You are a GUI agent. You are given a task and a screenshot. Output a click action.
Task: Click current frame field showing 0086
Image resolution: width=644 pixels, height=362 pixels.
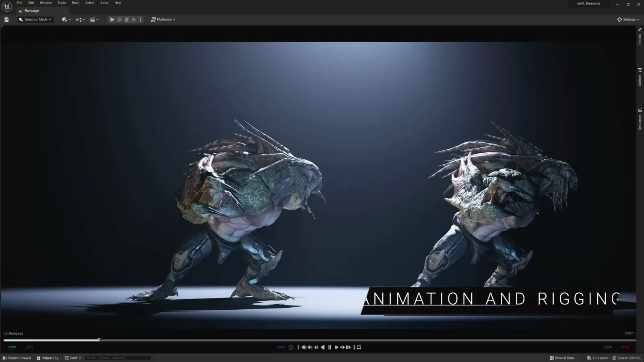point(281,347)
